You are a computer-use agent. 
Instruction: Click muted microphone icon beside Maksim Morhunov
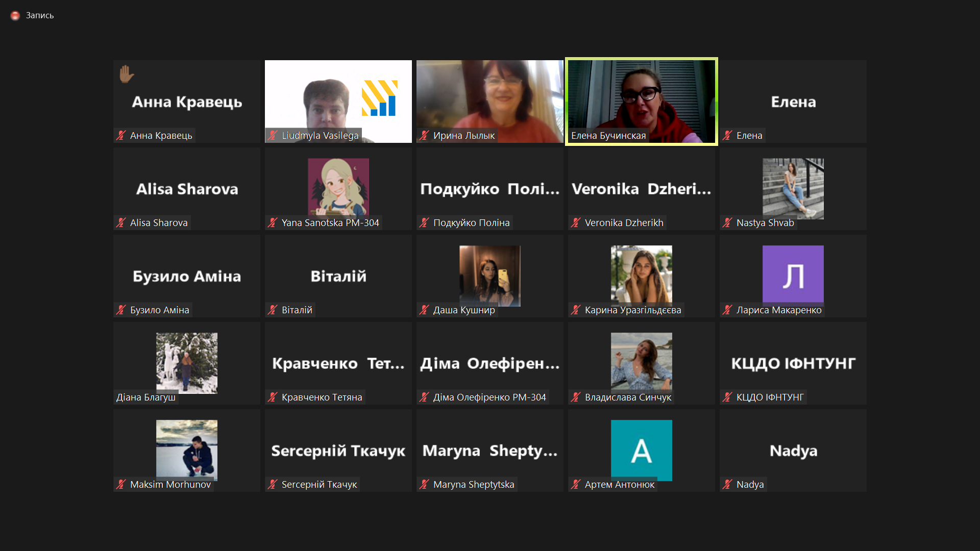(121, 485)
